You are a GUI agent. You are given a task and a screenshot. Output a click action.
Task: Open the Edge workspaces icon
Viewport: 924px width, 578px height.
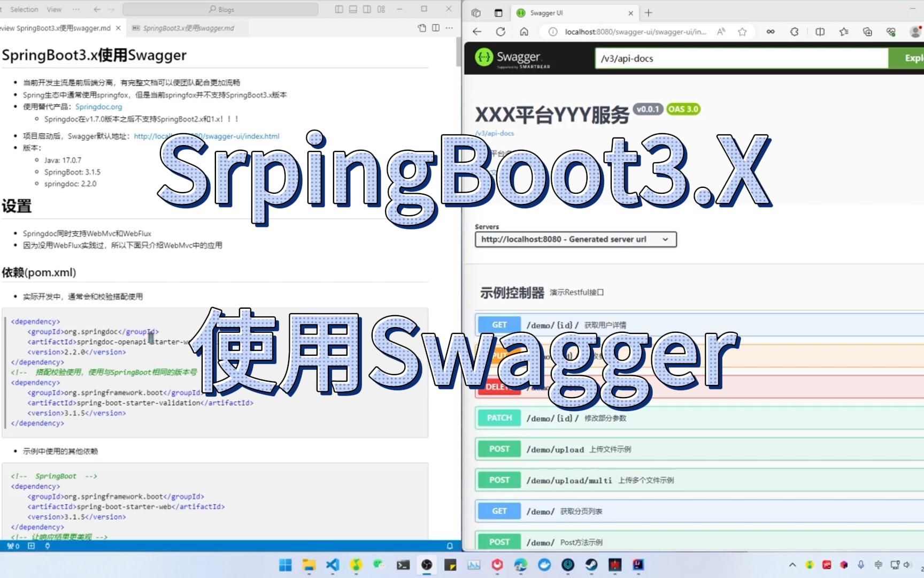[476, 13]
